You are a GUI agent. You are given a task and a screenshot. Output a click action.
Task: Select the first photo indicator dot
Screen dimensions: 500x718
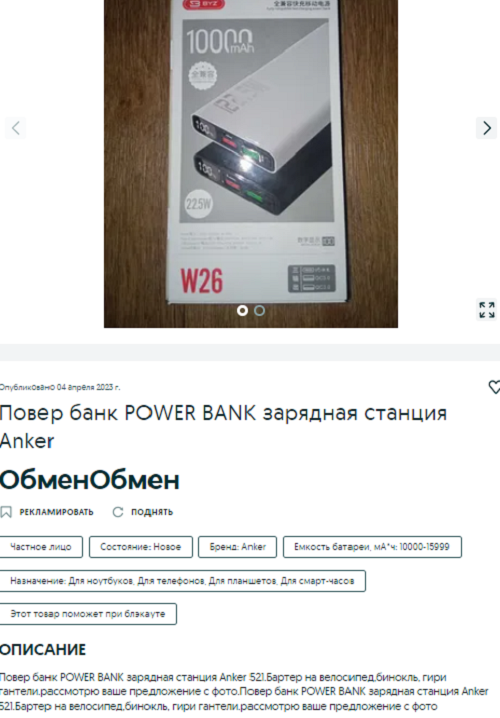[242, 311]
